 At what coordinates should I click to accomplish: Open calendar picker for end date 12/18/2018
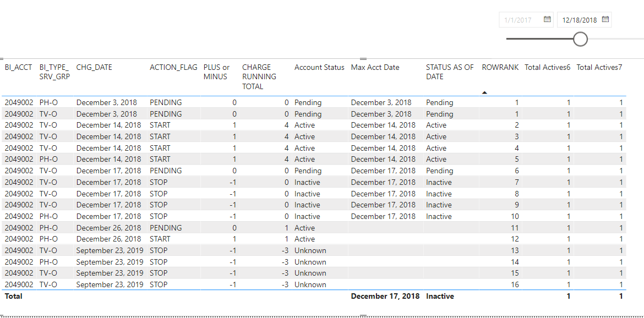click(605, 19)
